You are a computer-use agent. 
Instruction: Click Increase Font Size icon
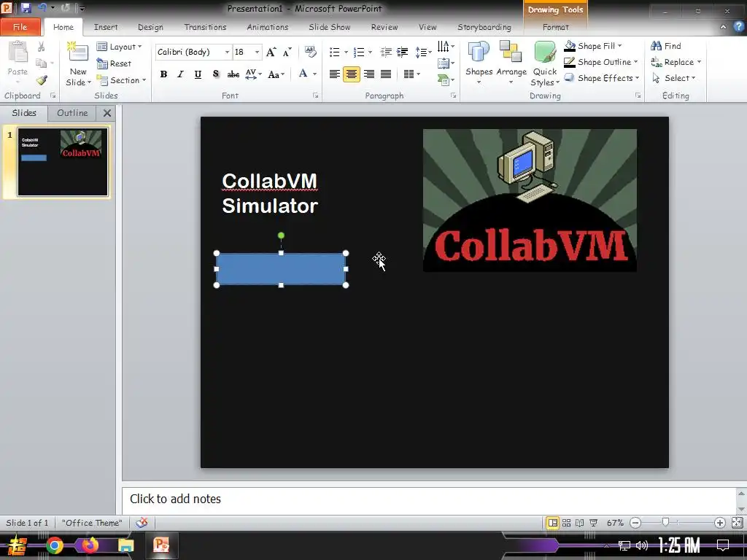click(271, 52)
